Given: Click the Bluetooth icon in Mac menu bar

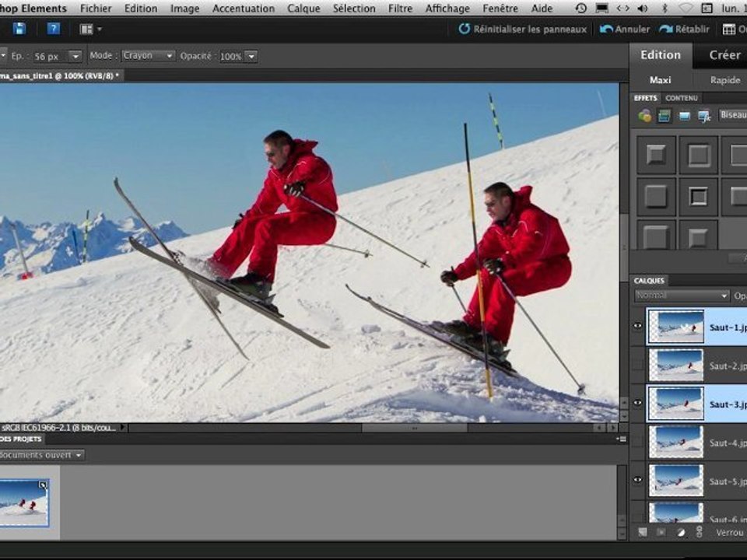Looking at the screenshot, I should pyautogui.click(x=665, y=8).
